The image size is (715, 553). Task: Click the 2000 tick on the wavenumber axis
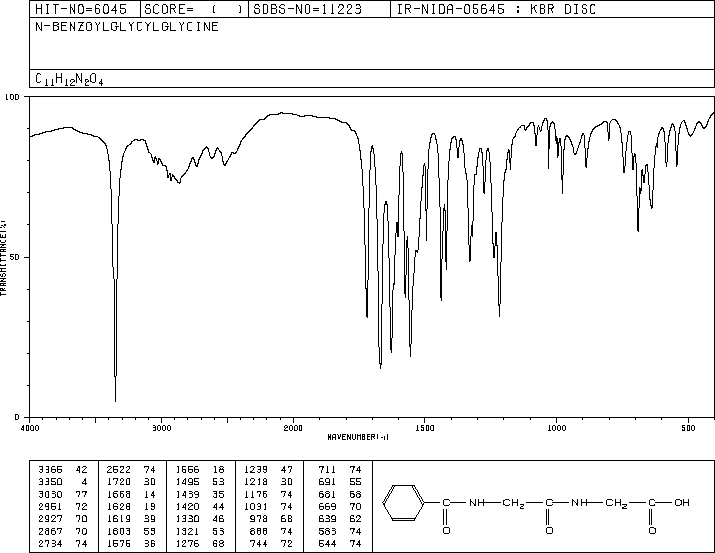[x=293, y=427]
